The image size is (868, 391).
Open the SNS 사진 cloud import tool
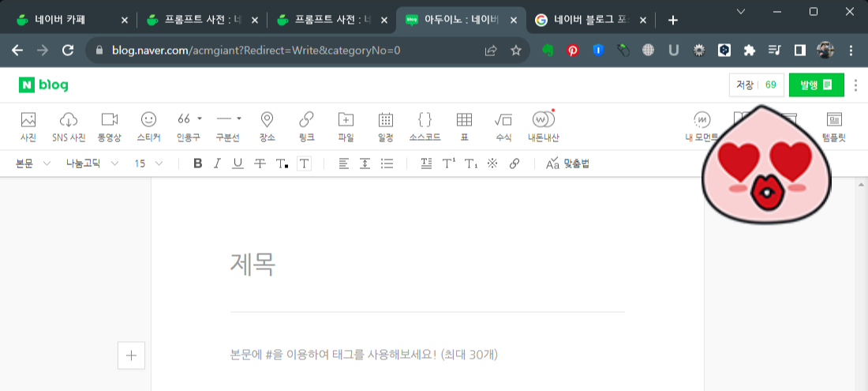[69, 127]
